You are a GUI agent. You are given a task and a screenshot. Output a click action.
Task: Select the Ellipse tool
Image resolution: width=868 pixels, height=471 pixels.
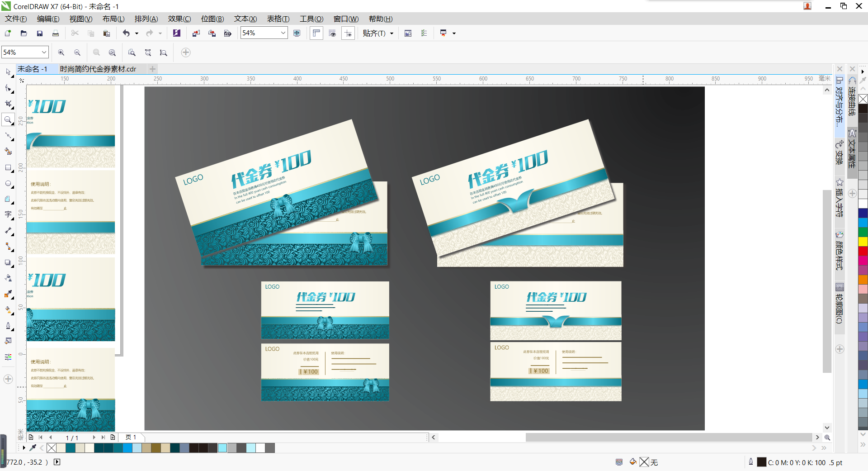8,183
